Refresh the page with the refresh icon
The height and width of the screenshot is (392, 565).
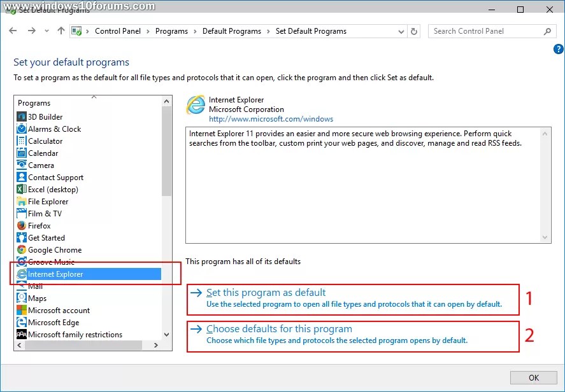tap(413, 31)
